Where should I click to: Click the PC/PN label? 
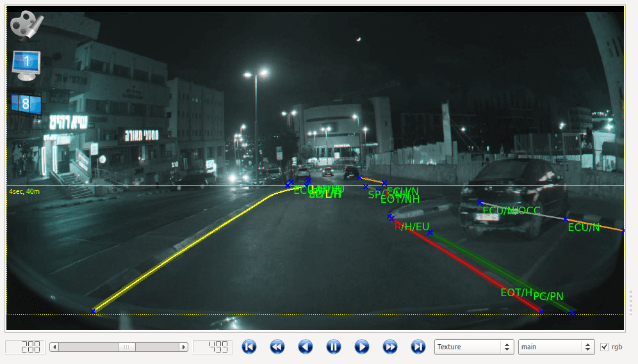click(548, 296)
